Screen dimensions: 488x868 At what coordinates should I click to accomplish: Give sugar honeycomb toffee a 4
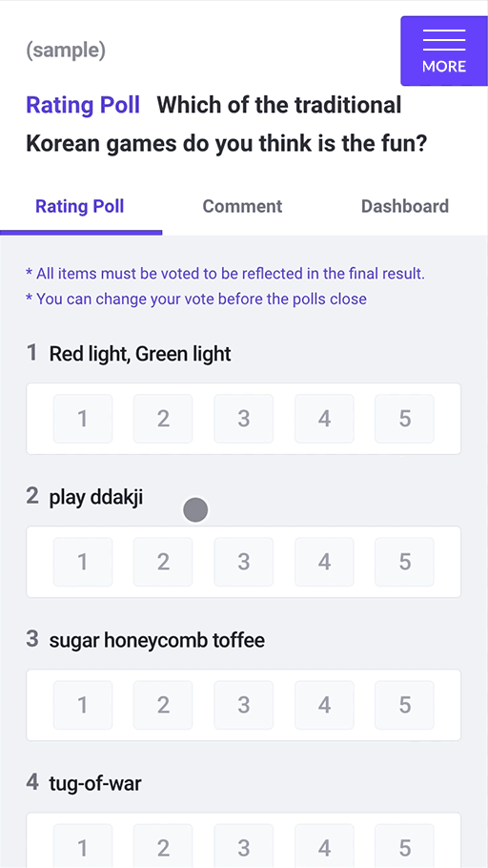click(x=324, y=705)
